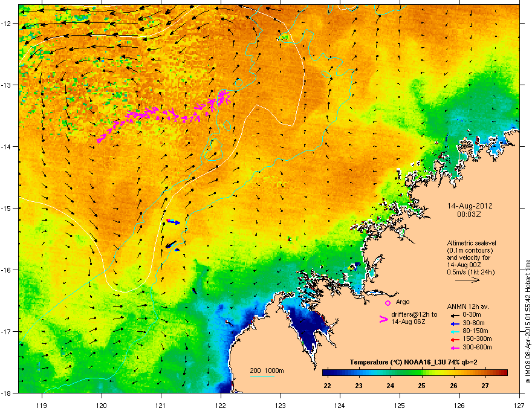Click the latitude axis label -13

[x=6, y=85]
